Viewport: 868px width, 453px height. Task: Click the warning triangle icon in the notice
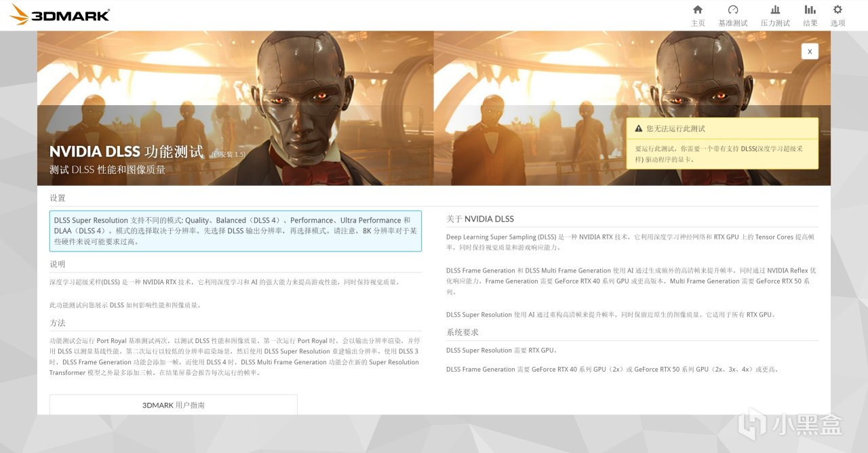[x=639, y=129]
